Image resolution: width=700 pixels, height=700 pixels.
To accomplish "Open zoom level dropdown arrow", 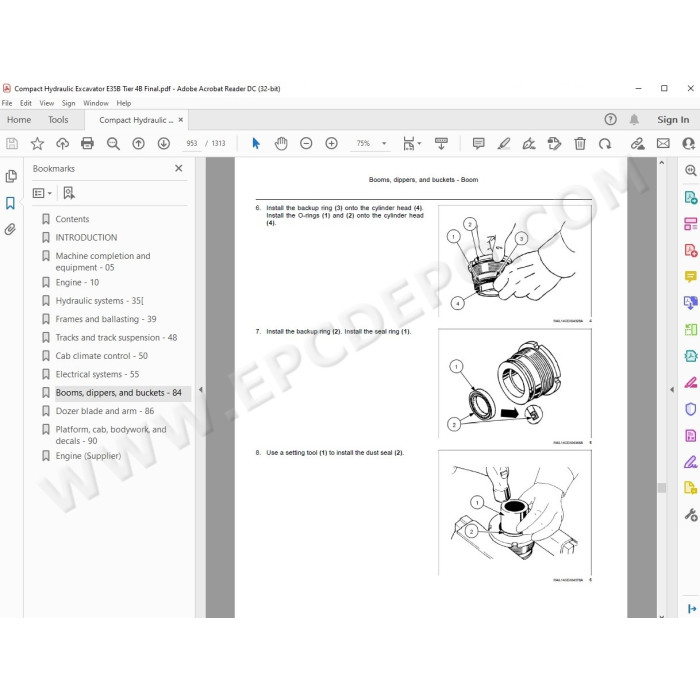I will point(384,143).
